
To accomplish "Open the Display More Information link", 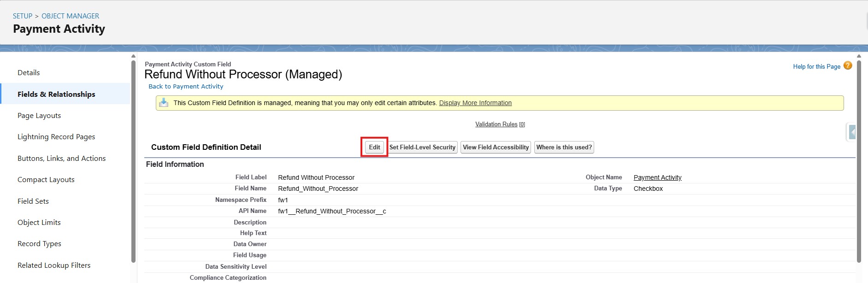I will coord(475,103).
